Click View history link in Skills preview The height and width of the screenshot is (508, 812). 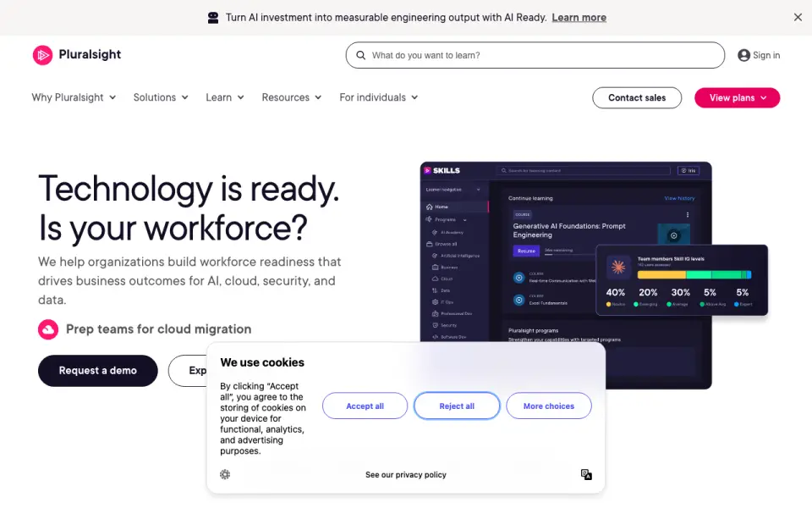pos(679,198)
